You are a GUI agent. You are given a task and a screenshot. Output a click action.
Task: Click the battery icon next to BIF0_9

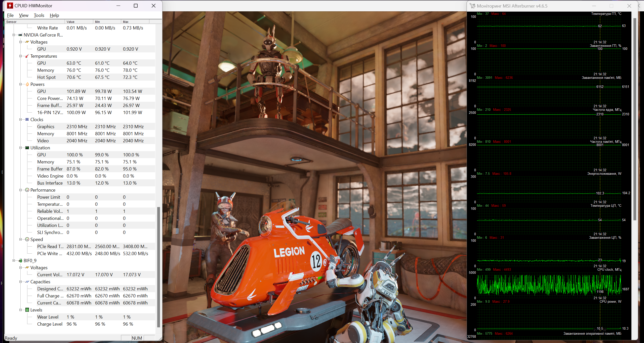coord(20,261)
